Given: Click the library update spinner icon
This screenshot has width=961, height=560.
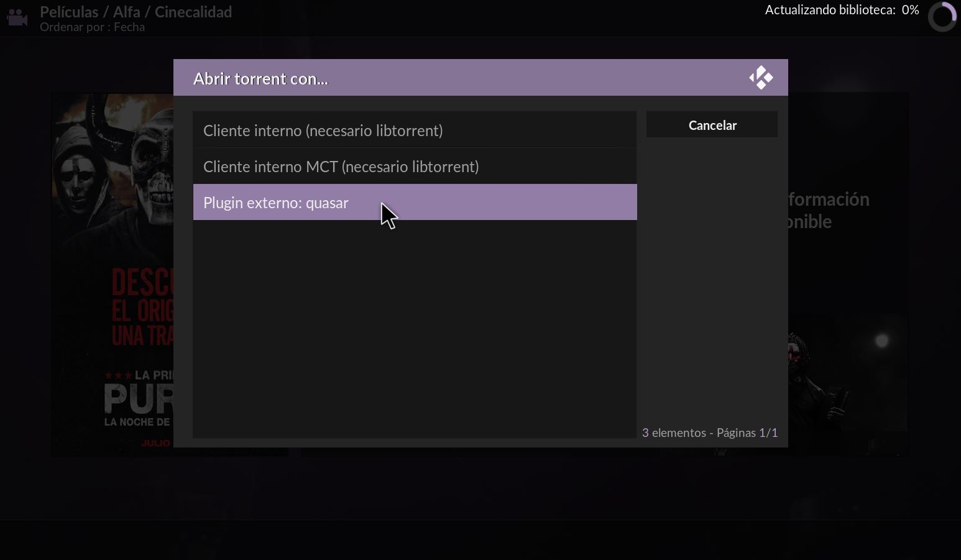Looking at the screenshot, I should click(942, 17).
